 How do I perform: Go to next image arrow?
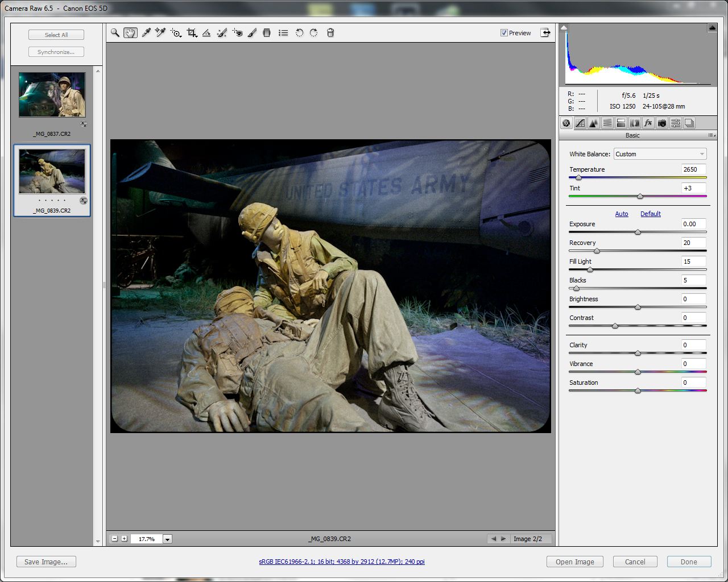503,539
